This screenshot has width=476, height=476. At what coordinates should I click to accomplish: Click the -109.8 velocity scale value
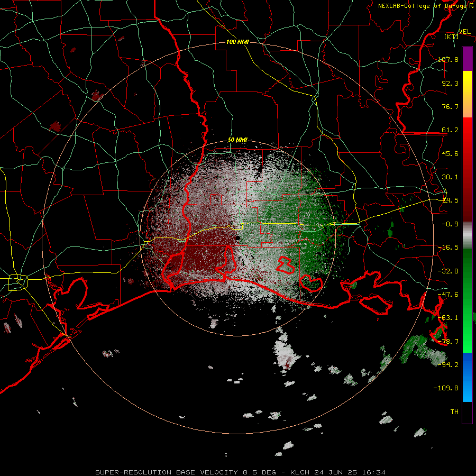(446, 388)
